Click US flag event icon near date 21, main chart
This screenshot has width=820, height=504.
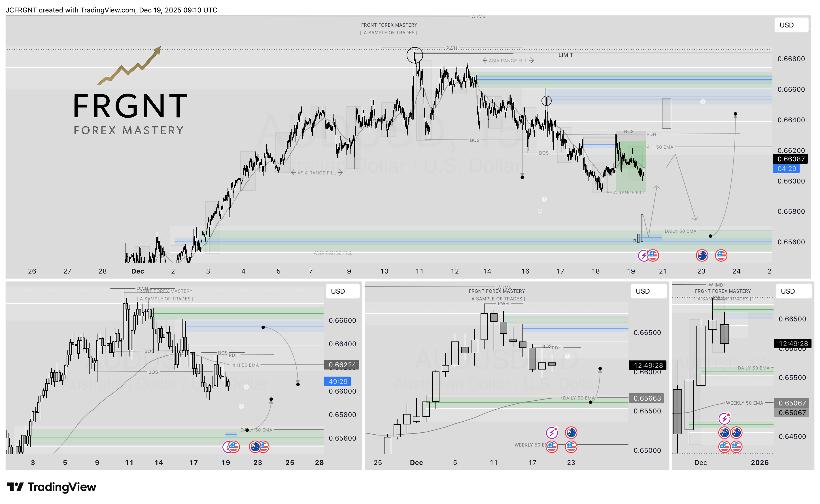653,256
